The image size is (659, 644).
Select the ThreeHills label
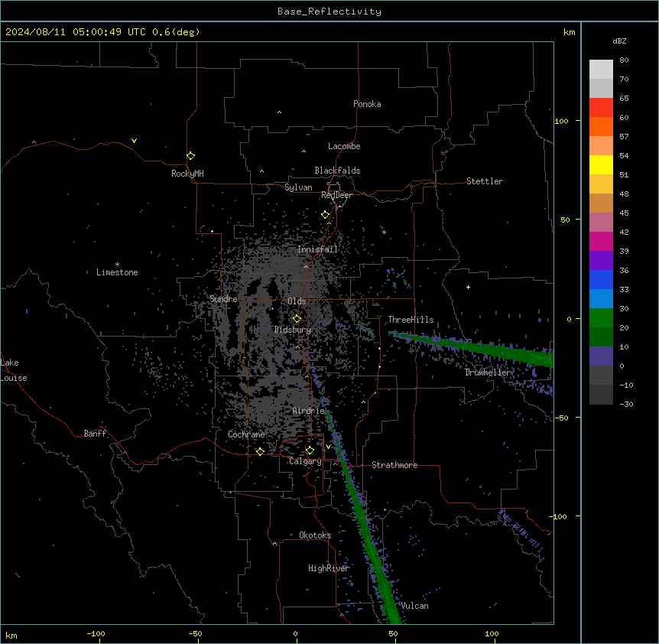[x=411, y=320]
